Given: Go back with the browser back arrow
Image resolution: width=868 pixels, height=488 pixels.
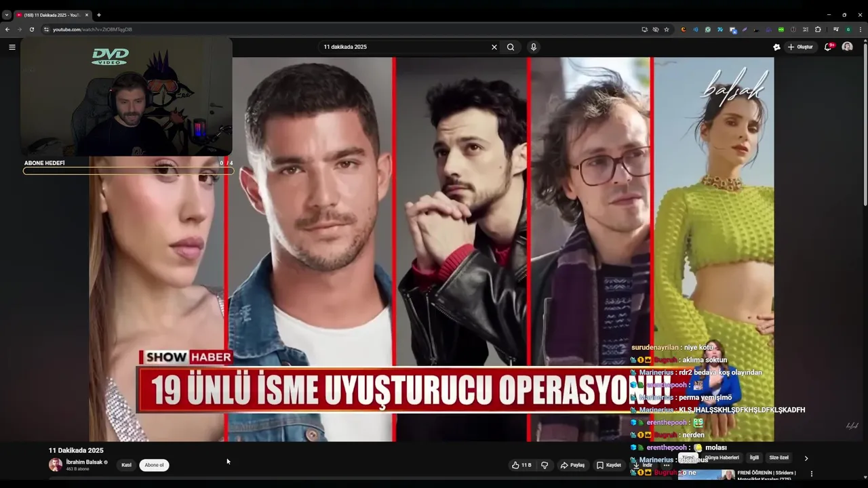Looking at the screenshot, I should click(7, 29).
